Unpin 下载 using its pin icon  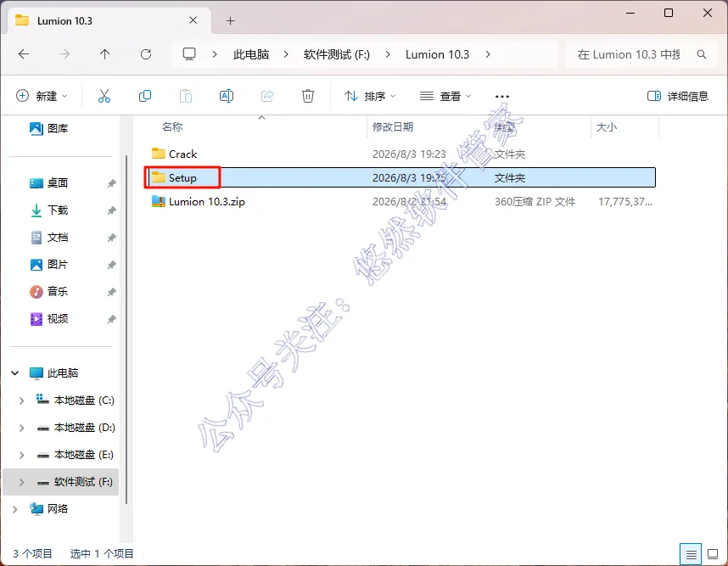point(111,210)
